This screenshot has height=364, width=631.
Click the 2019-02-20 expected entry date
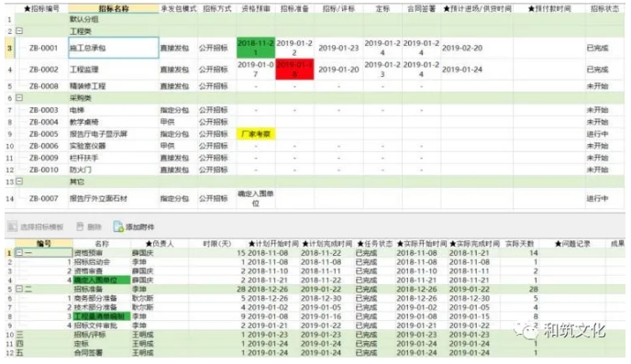(462, 48)
